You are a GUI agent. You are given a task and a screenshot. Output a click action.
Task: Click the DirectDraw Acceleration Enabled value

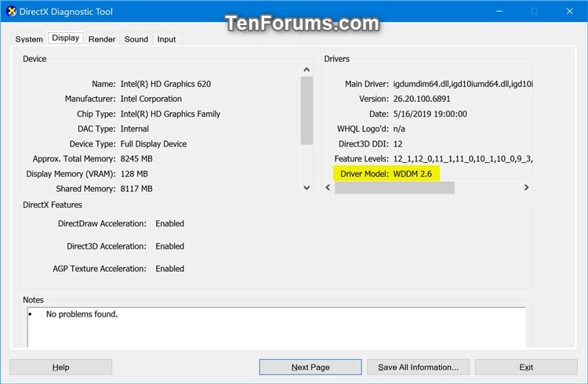pos(170,223)
